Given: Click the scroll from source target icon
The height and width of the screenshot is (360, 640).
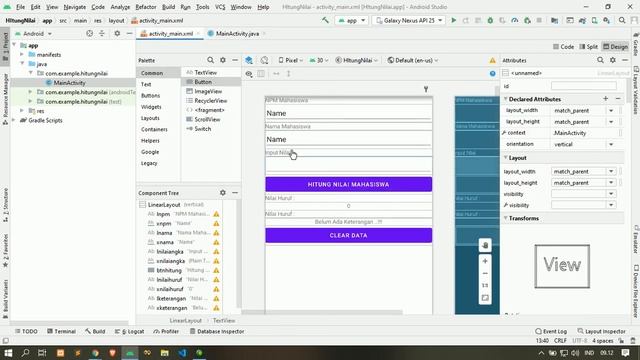Looking at the screenshot, I should pos(89,33).
